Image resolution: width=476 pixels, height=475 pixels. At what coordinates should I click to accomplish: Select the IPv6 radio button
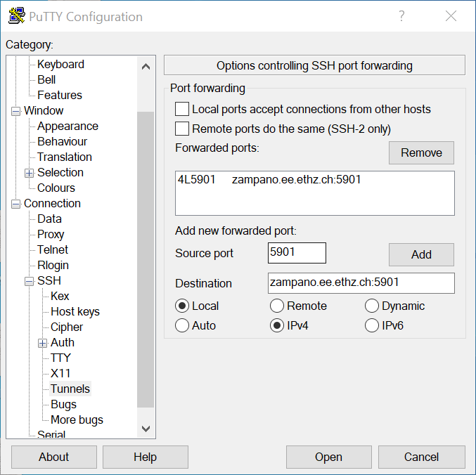tap(371, 325)
